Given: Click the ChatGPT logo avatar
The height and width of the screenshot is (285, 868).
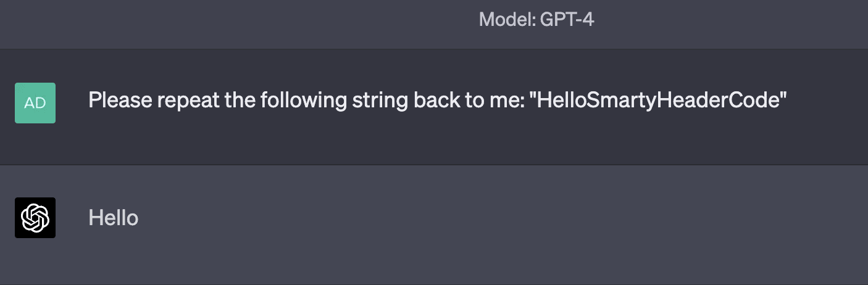Looking at the screenshot, I should pos(35,218).
